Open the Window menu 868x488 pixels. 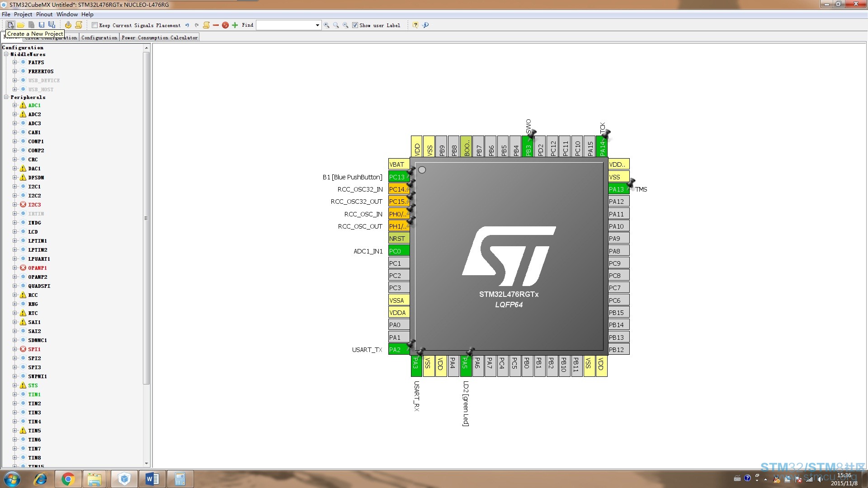67,14
